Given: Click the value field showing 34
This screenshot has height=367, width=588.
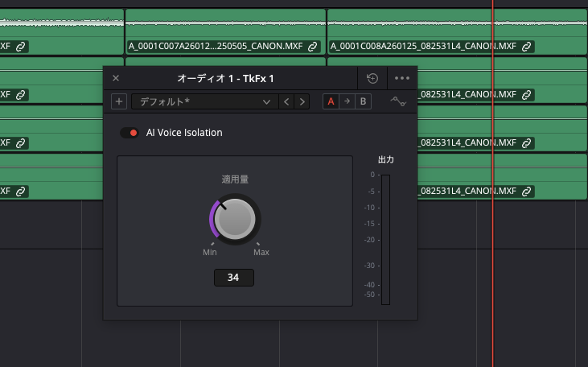Looking at the screenshot, I should tap(234, 278).
